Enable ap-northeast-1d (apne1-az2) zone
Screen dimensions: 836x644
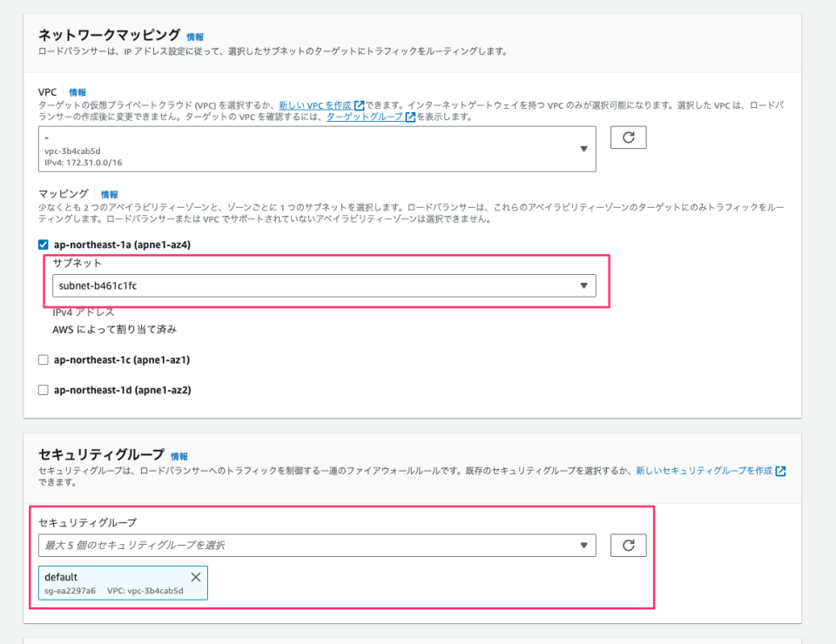tap(44, 390)
